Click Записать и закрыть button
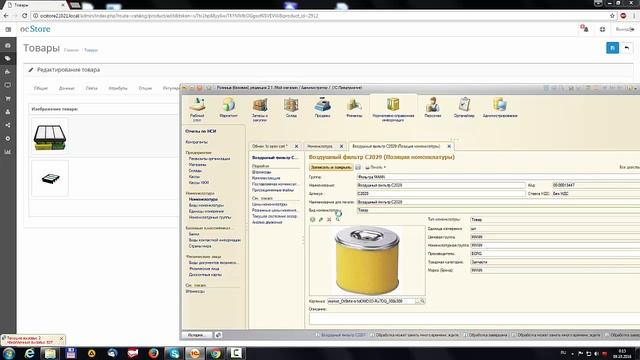640x360 pixels. pos(331,167)
